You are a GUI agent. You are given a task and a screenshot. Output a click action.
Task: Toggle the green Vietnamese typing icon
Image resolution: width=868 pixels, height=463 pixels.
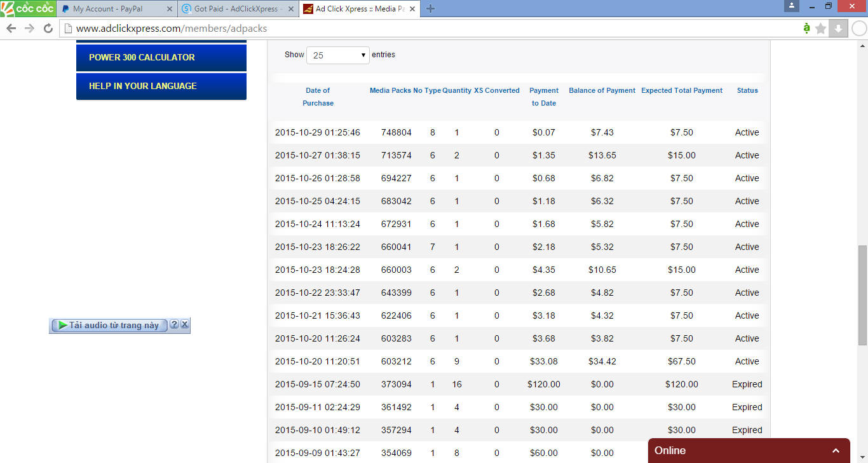pyautogui.click(x=806, y=29)
